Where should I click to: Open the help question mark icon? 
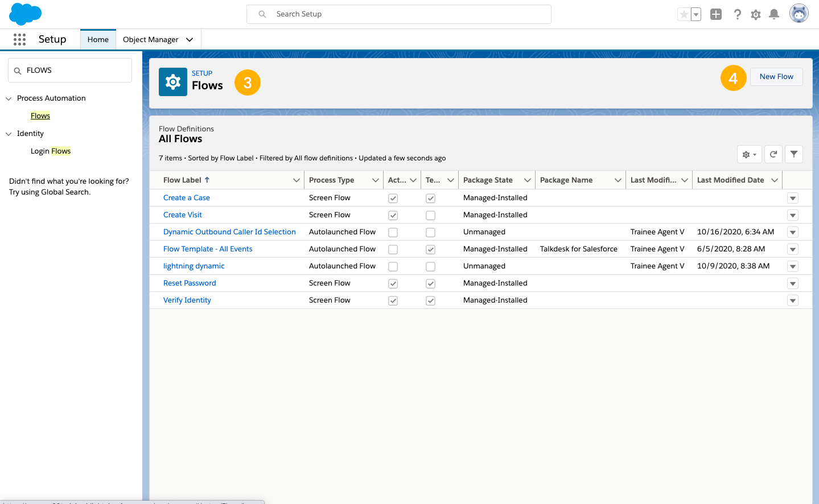coord(737,14)
